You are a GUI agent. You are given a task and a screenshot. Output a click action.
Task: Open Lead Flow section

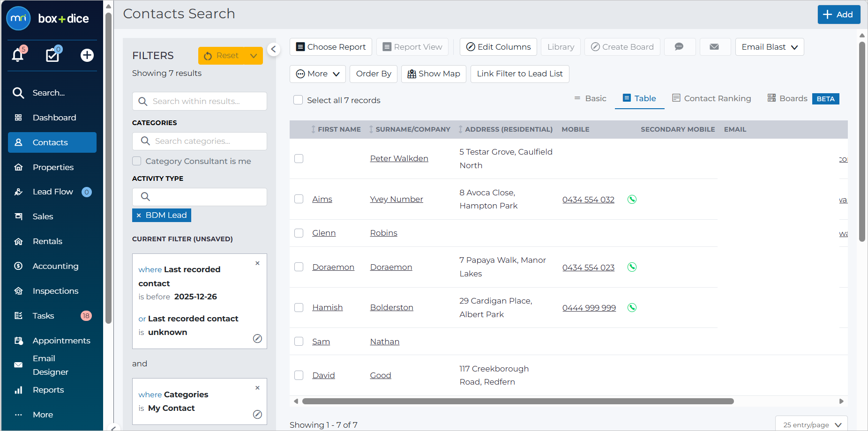(x=52, y=192)
